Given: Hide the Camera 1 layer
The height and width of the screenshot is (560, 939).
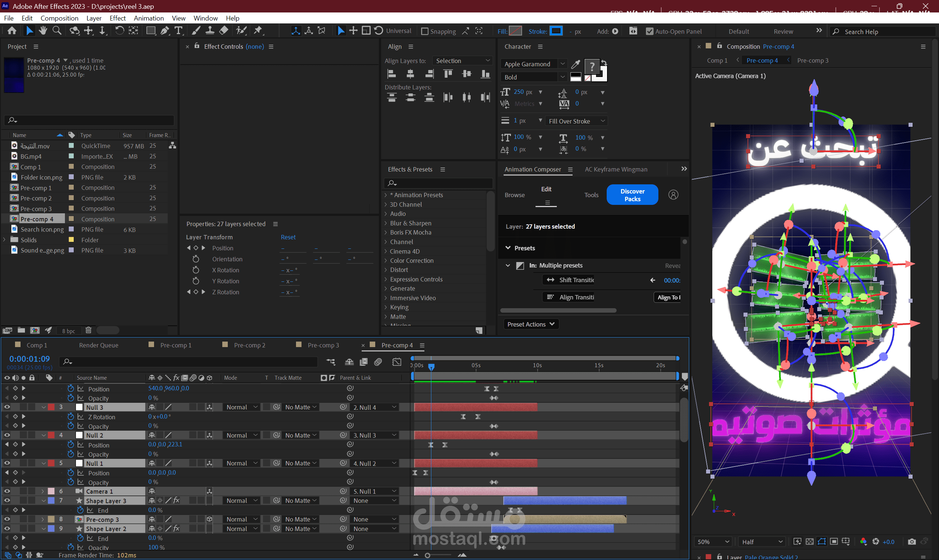Looking at the screenshot, I should [x=7, y=491].
